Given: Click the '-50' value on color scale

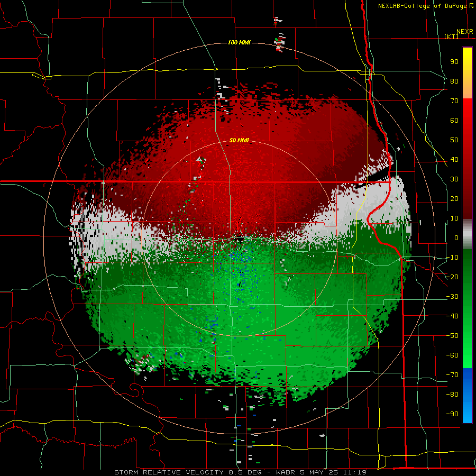Looking at the screenshot, I should 452,336.
